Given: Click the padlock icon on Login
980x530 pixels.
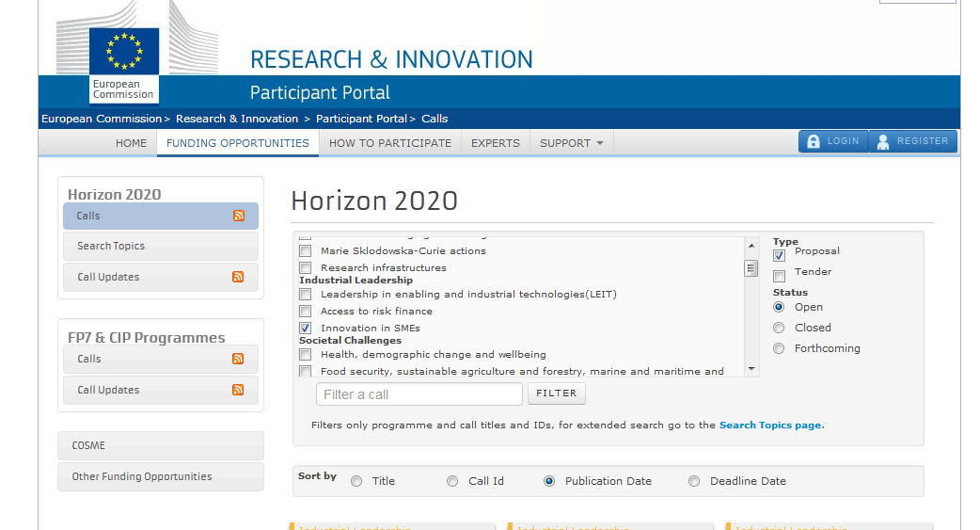Looking at the screenshot, I should click(814, 141).
